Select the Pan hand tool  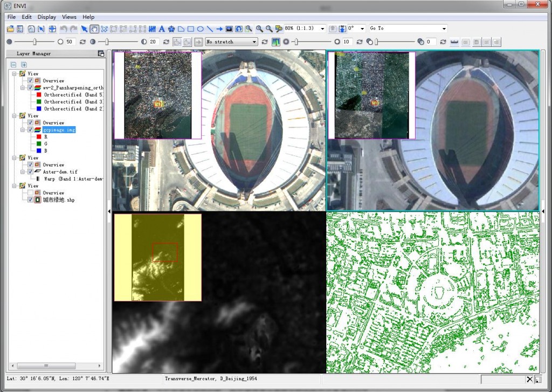pos(94,29)
